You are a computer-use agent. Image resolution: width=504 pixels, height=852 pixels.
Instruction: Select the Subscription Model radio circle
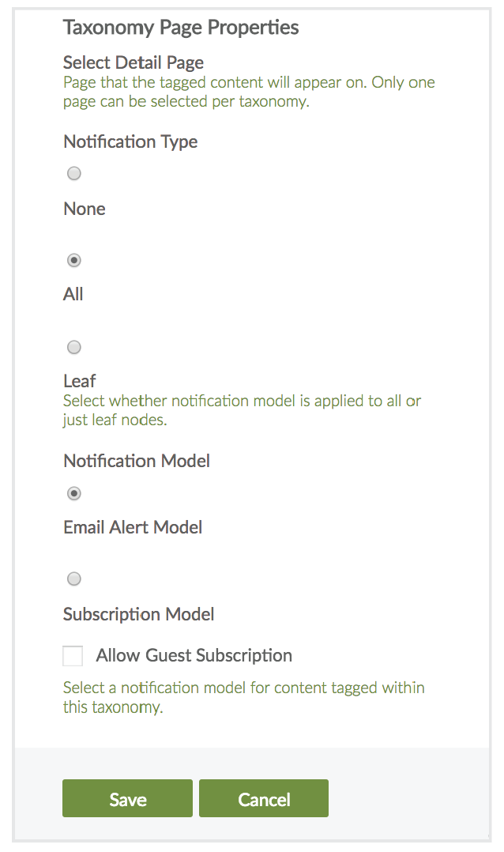click(74, 579)
